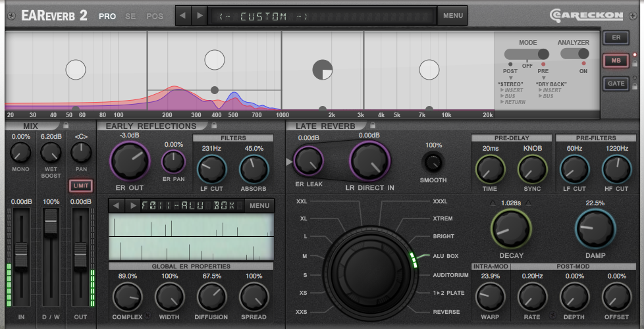
Task: Click the LR DIRECT IN knob
Action: tap(369, 161)
